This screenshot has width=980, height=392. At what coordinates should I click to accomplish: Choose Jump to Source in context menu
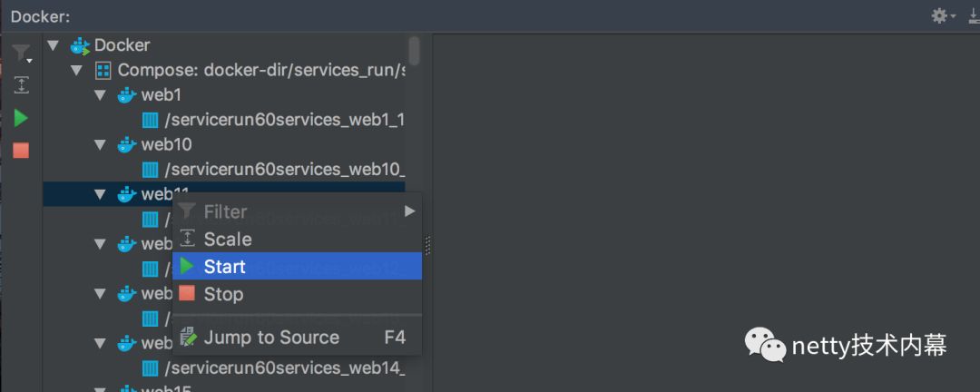(297, 338)
